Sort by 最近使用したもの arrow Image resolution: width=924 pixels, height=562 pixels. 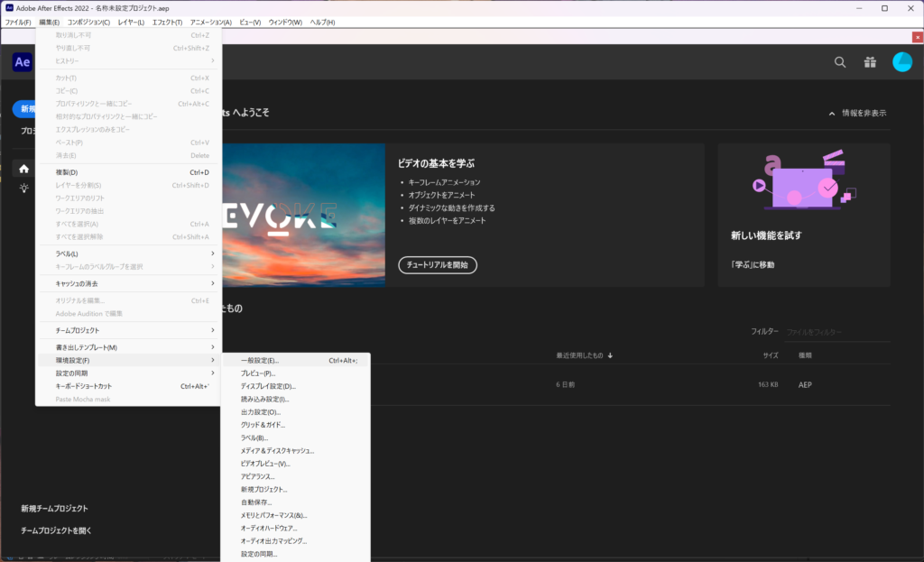(610, 355)
